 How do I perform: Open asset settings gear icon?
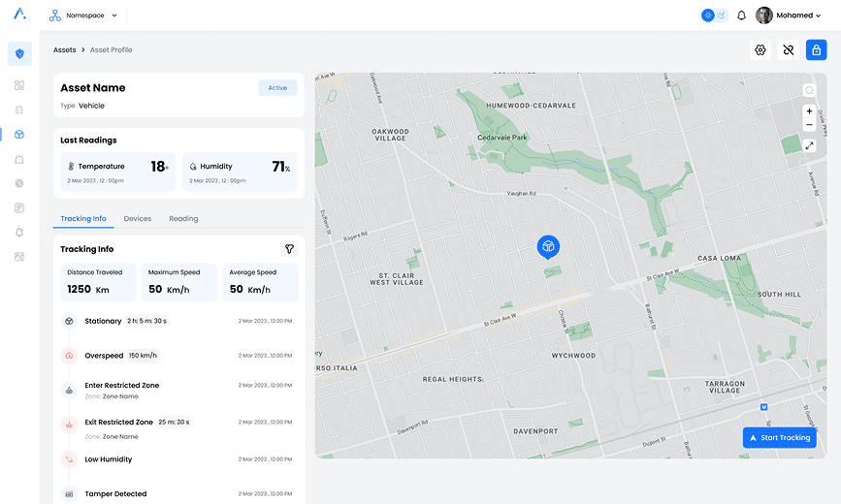(760, 50)
